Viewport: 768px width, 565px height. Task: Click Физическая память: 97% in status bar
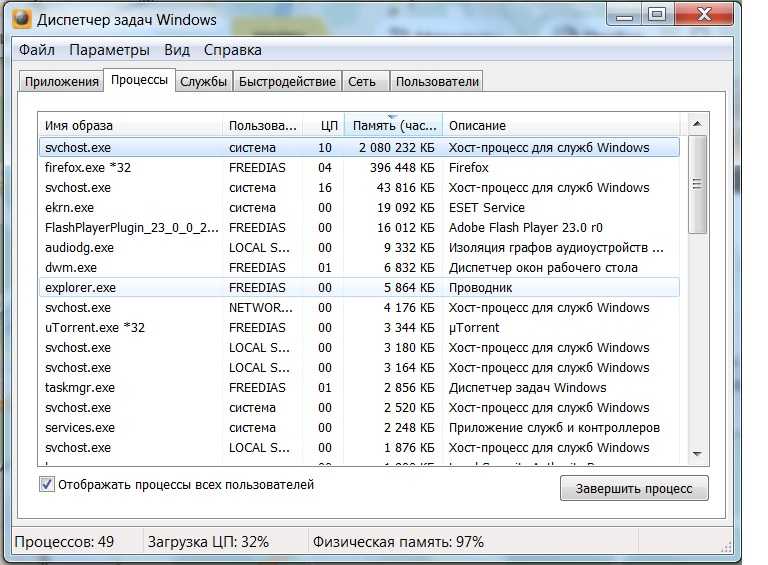point(398,542)
